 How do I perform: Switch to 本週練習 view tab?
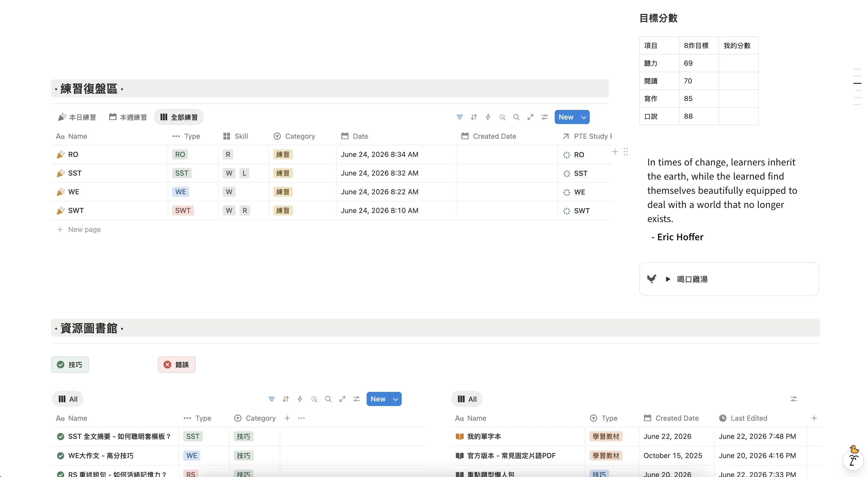pyautogui.click(x=128, y=117)
